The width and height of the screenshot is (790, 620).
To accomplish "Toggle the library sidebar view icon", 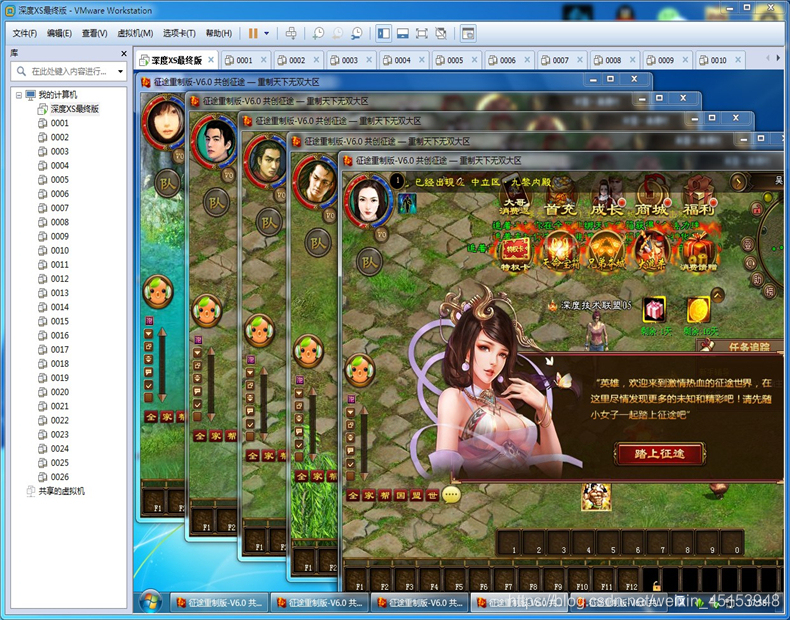I will [x=383, y=33].
